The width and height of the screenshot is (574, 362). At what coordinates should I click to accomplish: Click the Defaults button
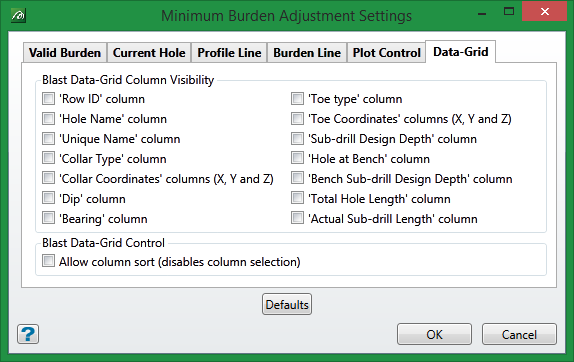(x=287, y=304)
